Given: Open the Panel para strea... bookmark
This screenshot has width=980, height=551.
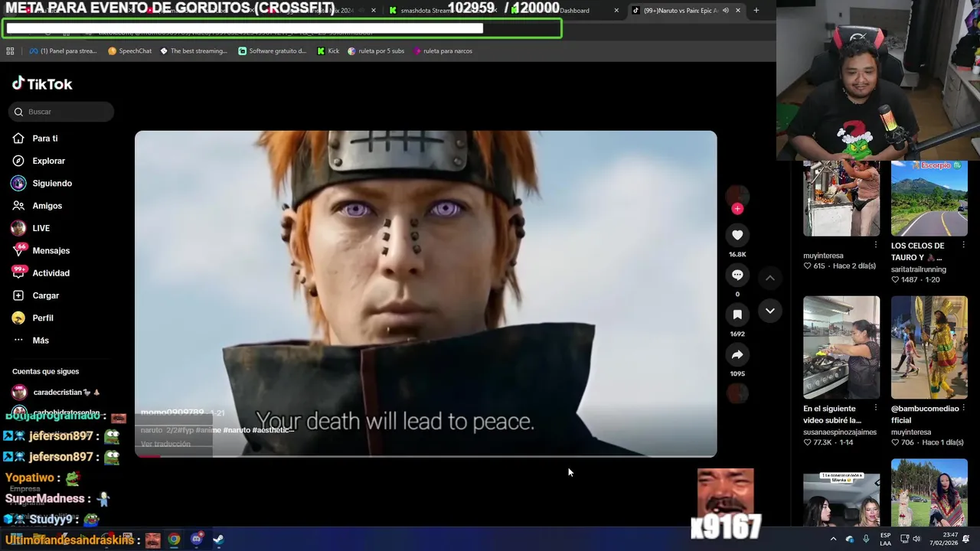Looking at the screenshot, I should click(63, 51).
